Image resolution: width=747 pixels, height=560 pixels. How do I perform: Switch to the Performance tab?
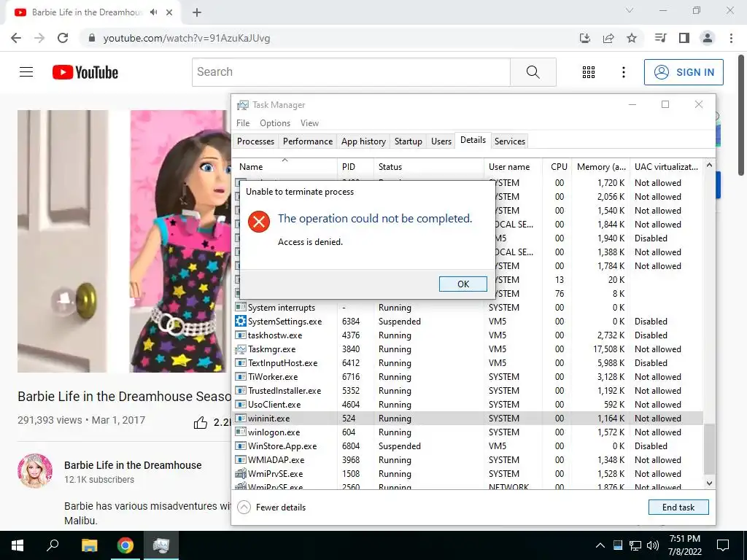(308, 141)
